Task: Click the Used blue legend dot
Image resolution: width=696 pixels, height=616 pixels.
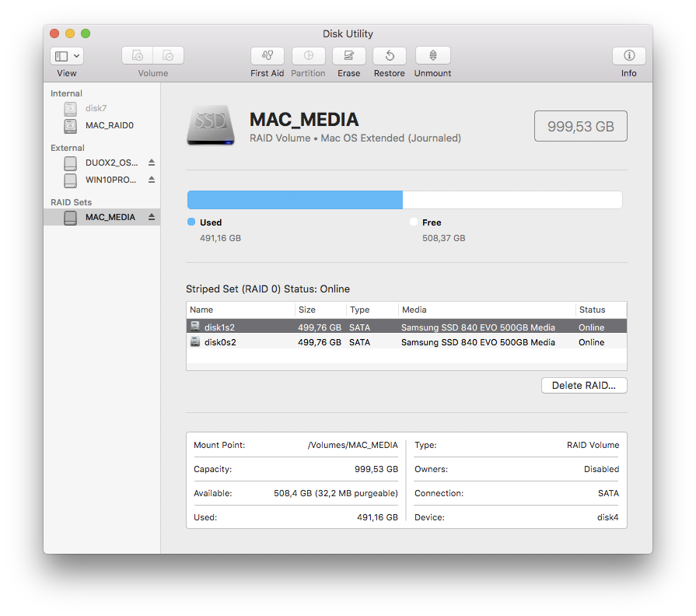Action: tap(191, 222)
